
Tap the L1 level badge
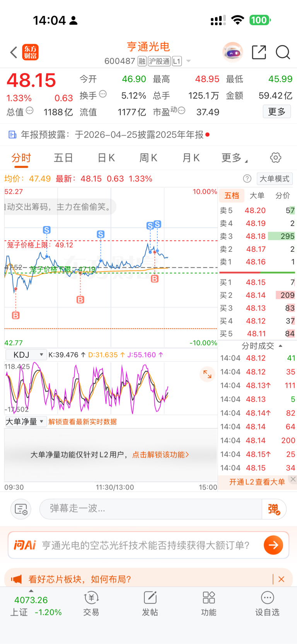[x=177, y=61]
